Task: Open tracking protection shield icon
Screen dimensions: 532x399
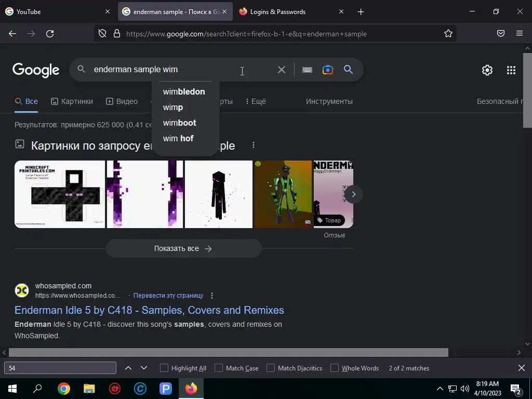Action: 102,34
